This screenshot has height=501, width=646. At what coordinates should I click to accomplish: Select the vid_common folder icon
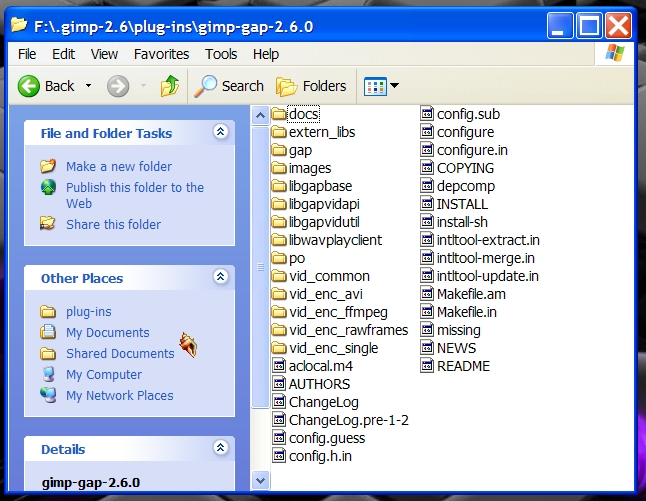coord(279,276)
